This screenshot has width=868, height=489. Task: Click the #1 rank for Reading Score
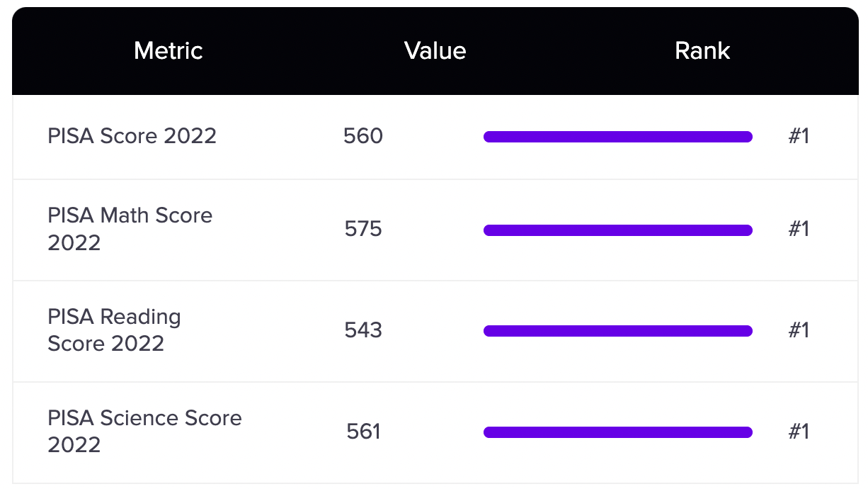click(799, 330)
